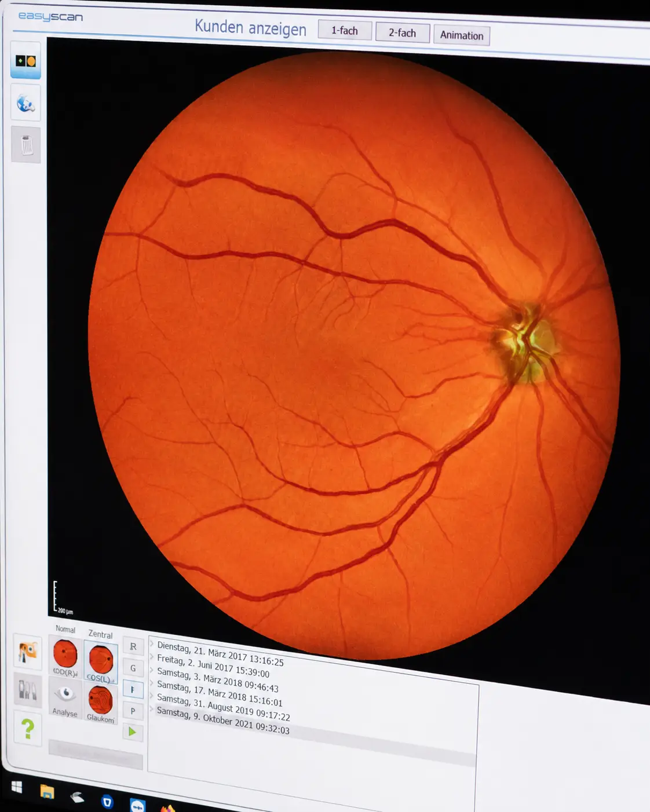Open the Glaukom view
Viewport: 650px width, 812px height.
[101, 704]
